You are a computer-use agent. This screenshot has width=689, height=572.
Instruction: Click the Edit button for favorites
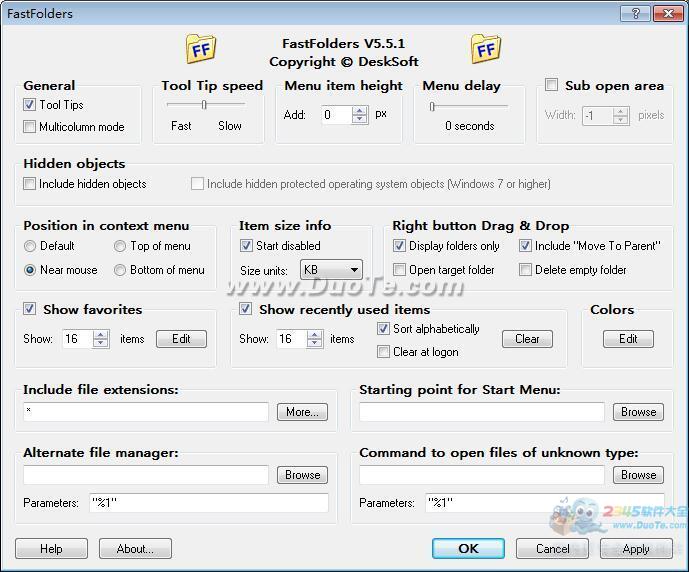point(181,339)
